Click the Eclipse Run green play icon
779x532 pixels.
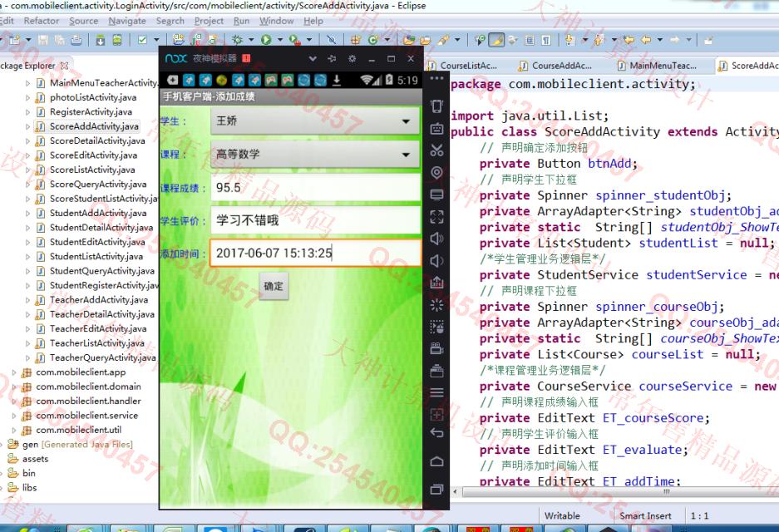pos(266,40)
